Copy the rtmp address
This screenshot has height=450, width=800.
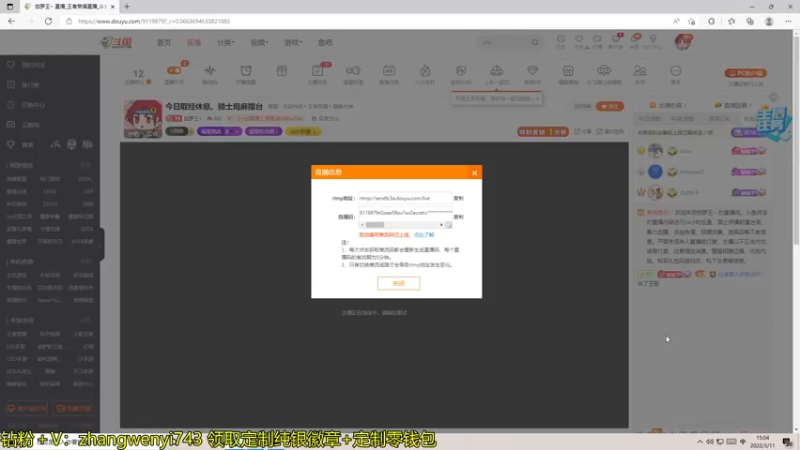[x=459, y=198]
